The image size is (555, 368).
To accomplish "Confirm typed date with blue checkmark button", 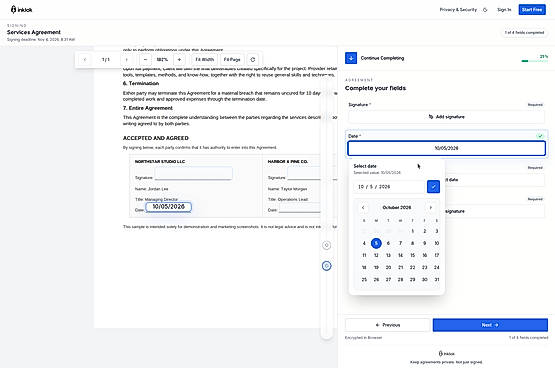I will [x=433, y=186].
